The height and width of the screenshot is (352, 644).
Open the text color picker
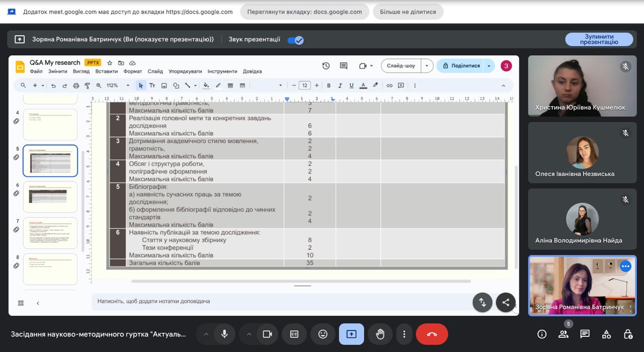click(x=363, y=85)
